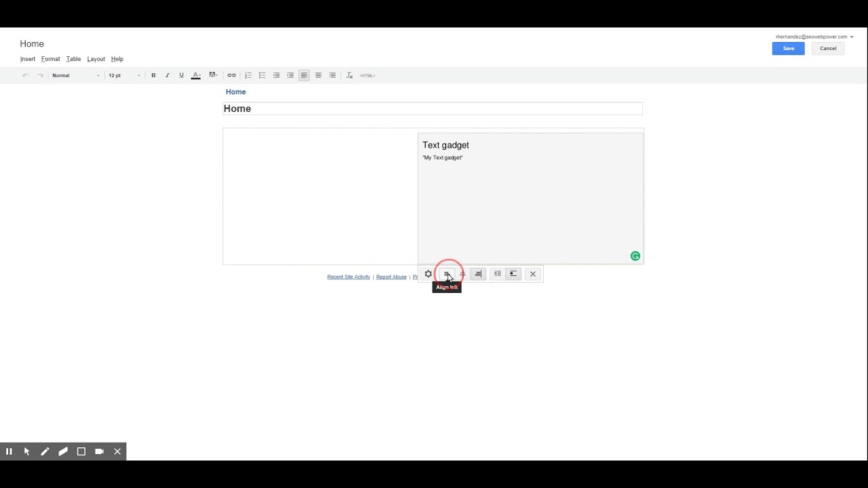Create a bulleted list
Viewport: 868px width, 488px height.
[x=262, y=75]
